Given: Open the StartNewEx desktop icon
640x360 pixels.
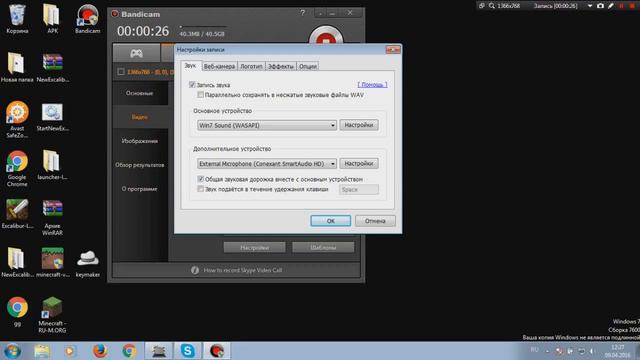Looking at the screenshot, I should pos(52,117).
